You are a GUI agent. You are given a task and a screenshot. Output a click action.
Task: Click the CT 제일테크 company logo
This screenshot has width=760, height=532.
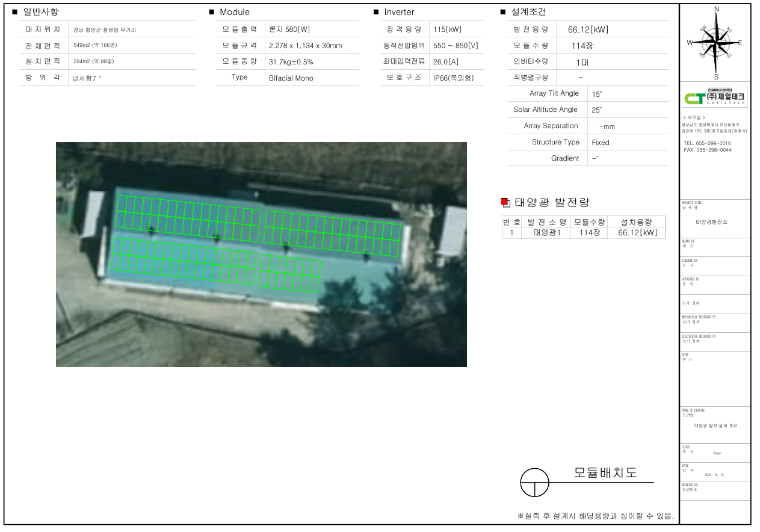715,98
